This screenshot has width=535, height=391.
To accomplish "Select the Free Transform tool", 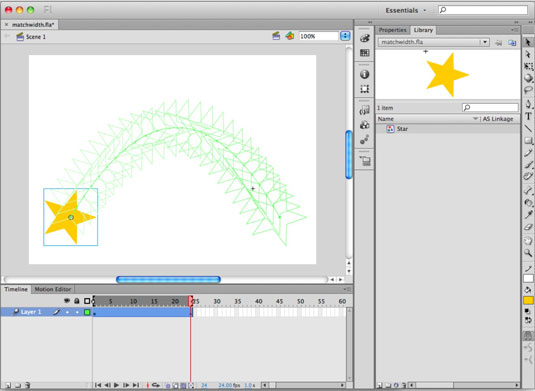I will coord(528,66).
